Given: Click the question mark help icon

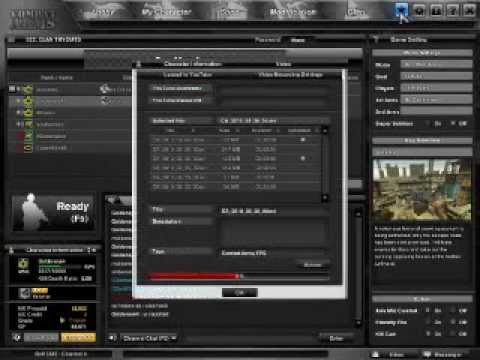Looking at the screenshot, I should click(453, 11).
